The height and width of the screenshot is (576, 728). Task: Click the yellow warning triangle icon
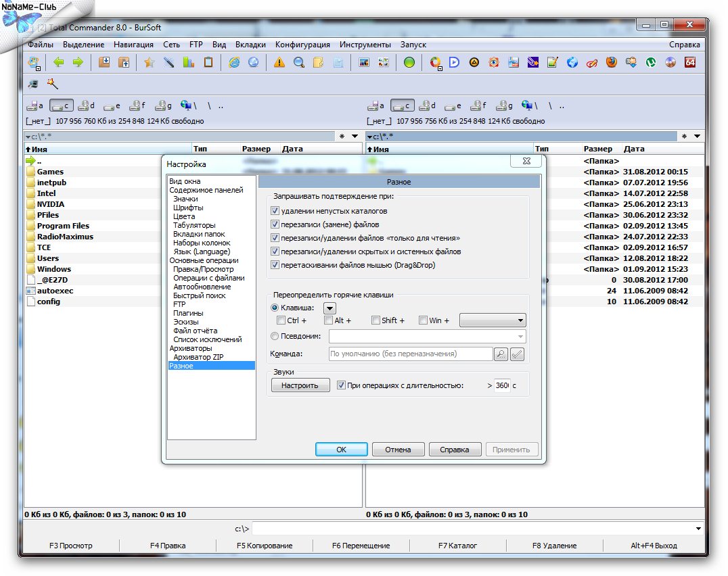tap(279, 63)
